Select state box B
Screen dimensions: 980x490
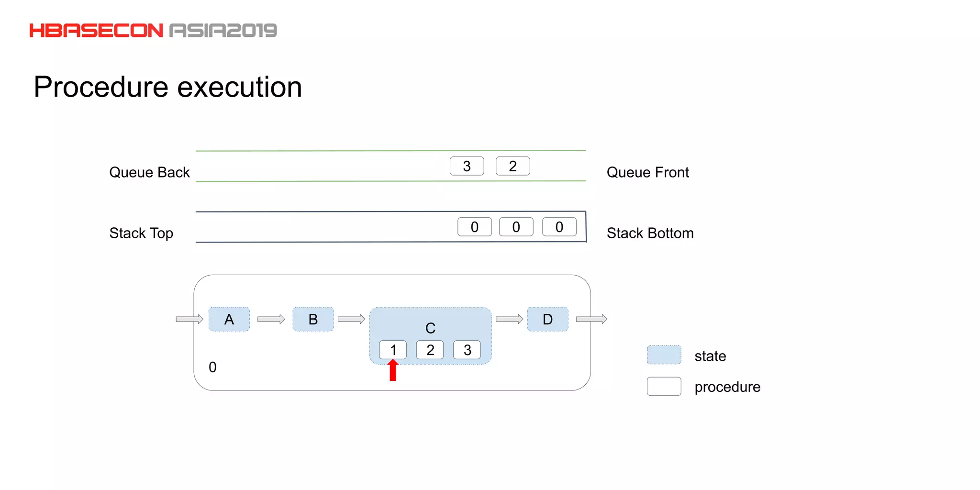(313, 319)
